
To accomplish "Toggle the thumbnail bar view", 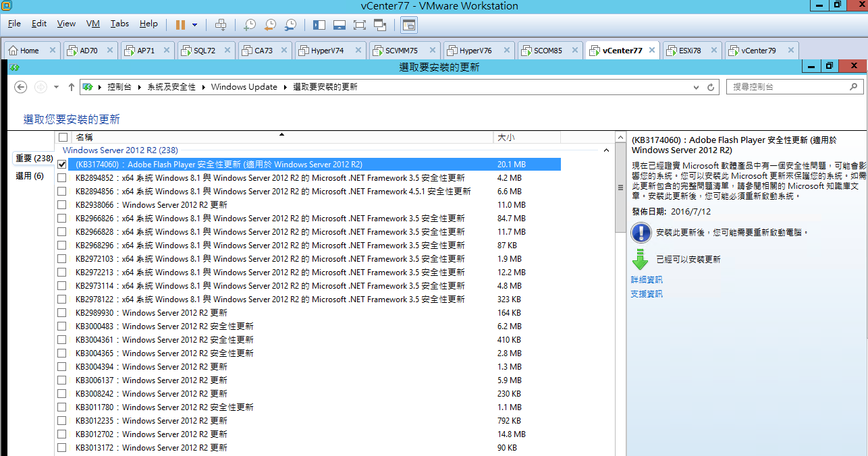I will coord(340,25).
